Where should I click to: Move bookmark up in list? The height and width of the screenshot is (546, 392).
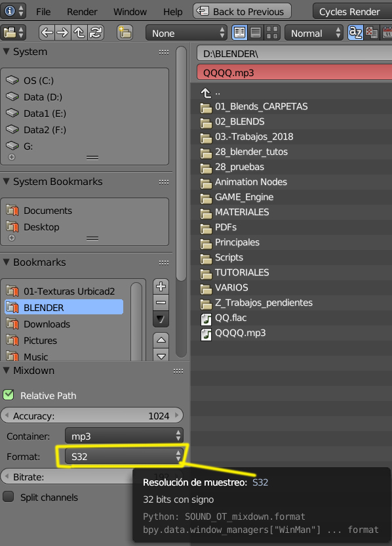pyautogui.click(x=161, y=340)
